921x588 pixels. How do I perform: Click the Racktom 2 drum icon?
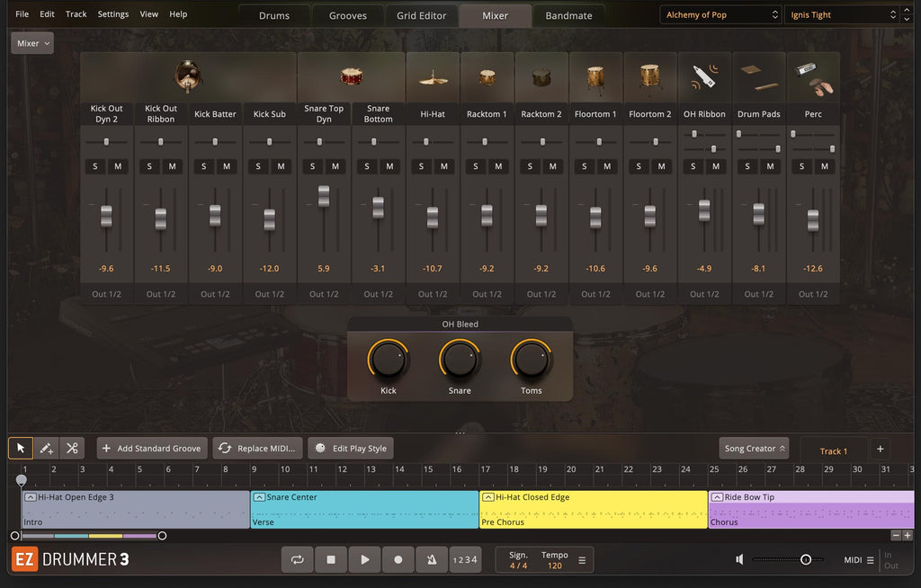point(541,77)
